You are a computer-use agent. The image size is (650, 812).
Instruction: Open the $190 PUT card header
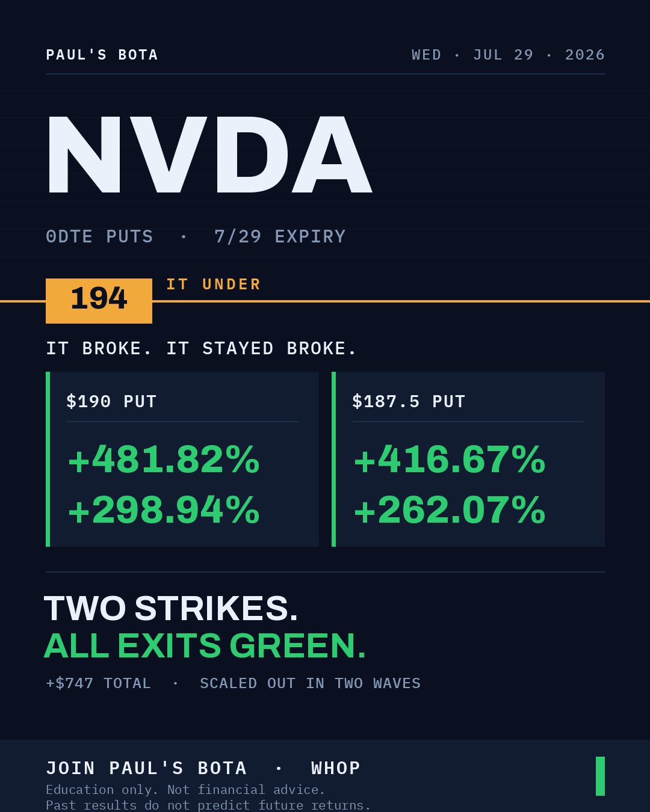[x=111, y=401]
